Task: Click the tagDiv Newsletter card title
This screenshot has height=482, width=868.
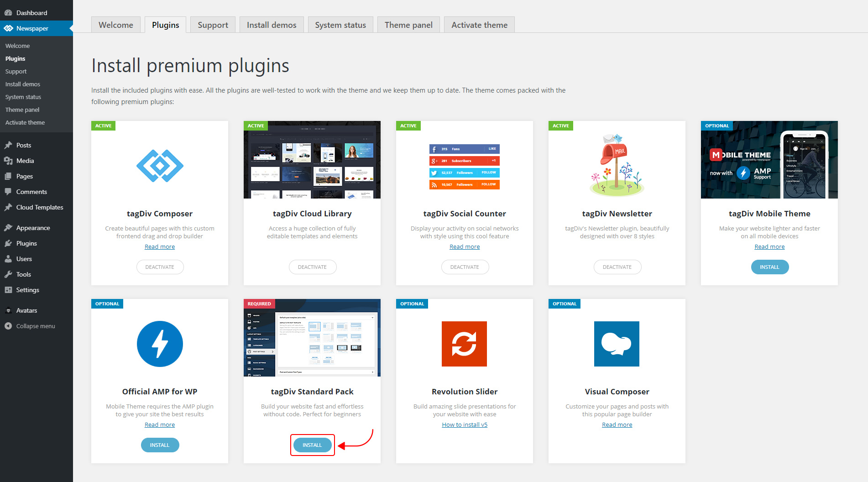Action: 617,214
